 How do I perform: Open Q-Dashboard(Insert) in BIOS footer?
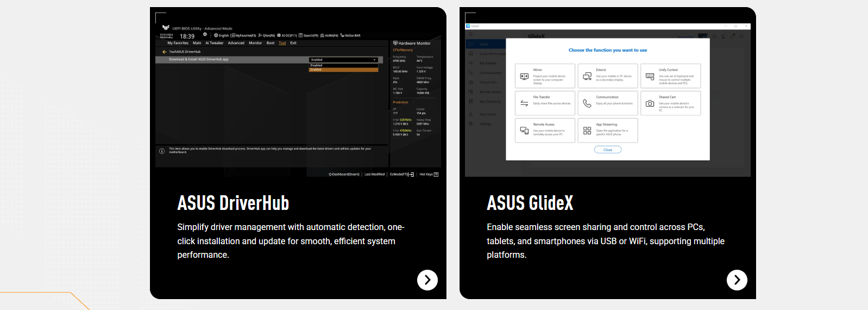[x=344, y=175]
